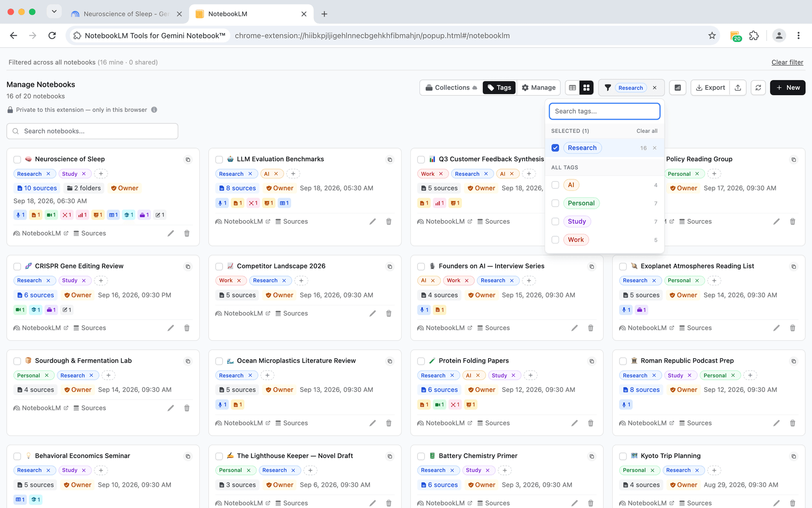Select the Tags tab
Viewport: 812px width, 508px height.
[499, 88]
